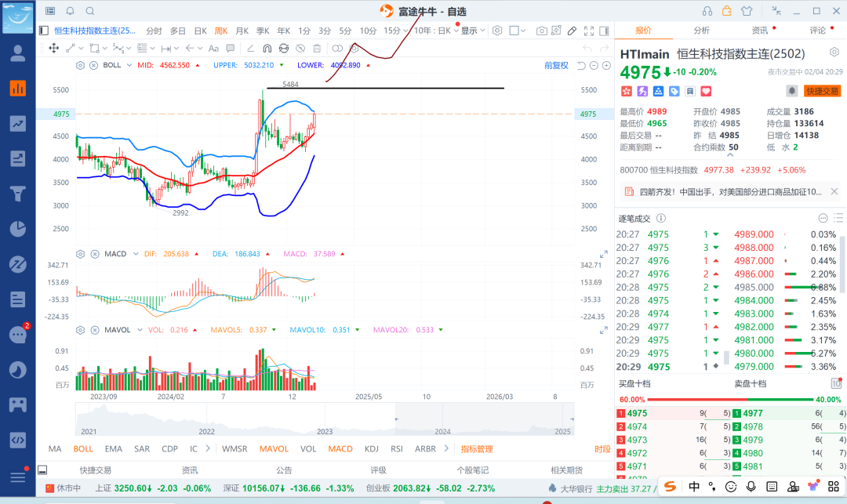The height and width of the screenshot is (504, 847).
Task: Open MAVOL indicator name dropdown
Action: pyautogui.click(x=140, y=330)
